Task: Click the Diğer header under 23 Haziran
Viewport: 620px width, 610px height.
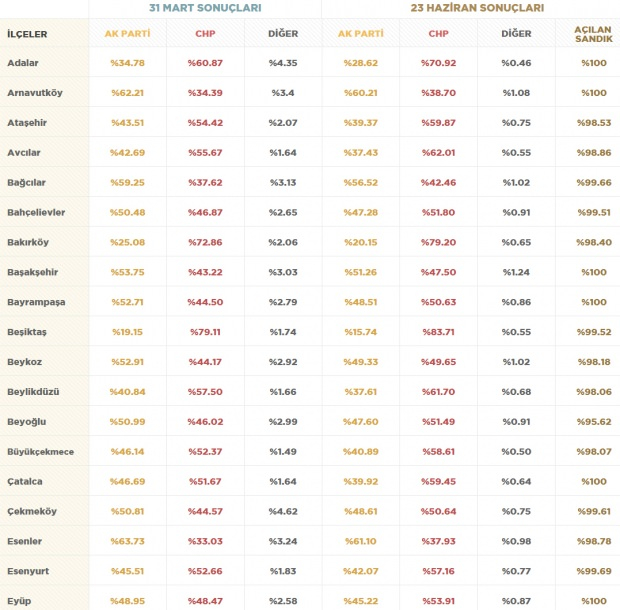Action: click(x=516, y=34)
